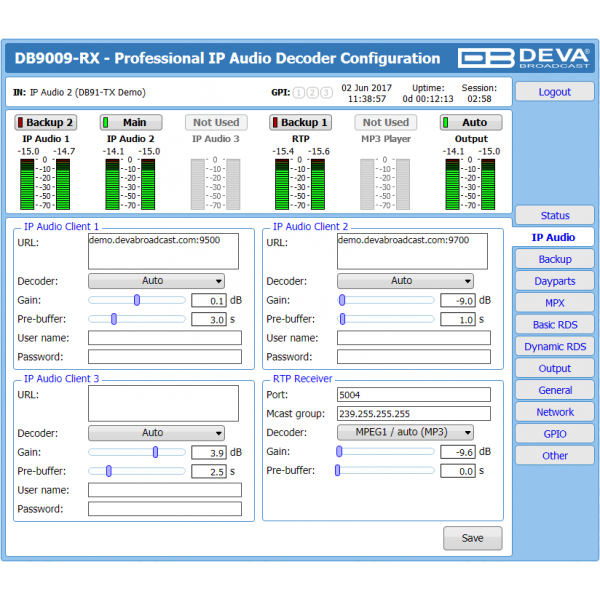The width and height of the screenshot is (600, 600).
Task: Click Not Used button above IP Audio 3
Action: click(x=216, y=122)
